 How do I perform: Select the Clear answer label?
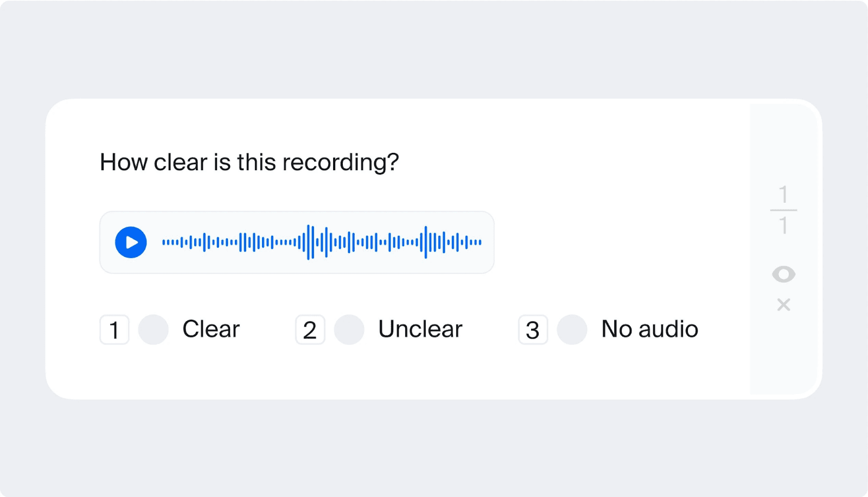point(211,328)
